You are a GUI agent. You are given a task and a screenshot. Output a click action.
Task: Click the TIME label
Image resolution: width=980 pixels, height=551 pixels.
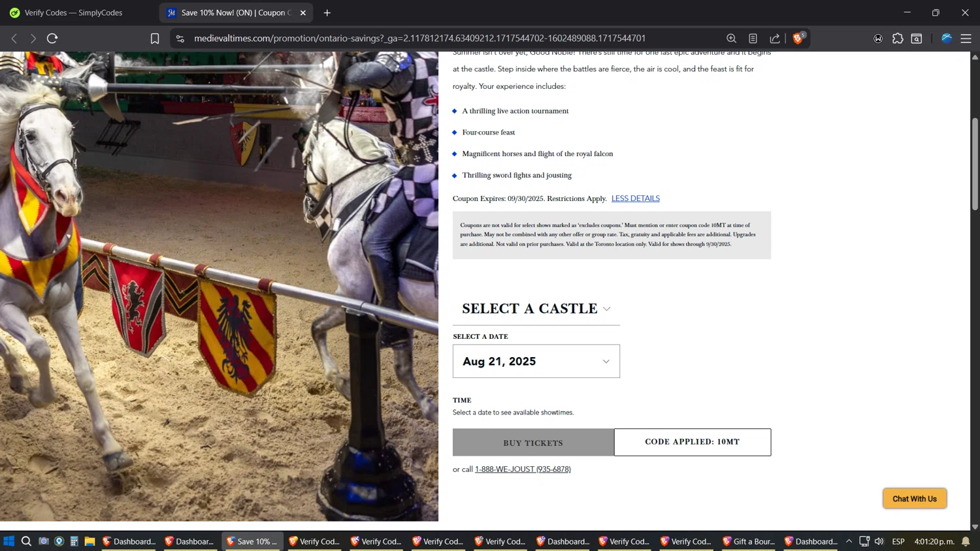[462, 400]
